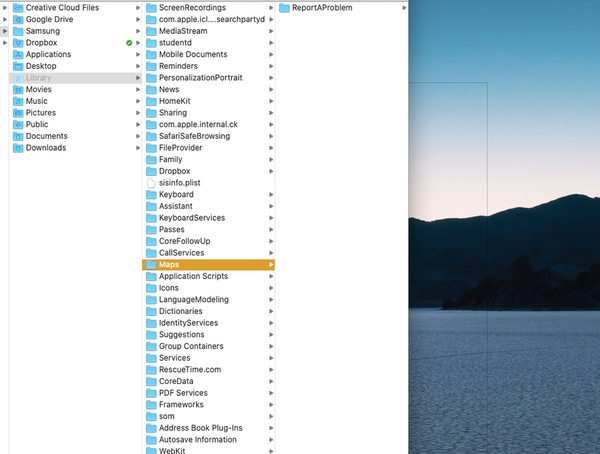
Task: Click the arrow next to Application Scripts
Action: click(x=271, y=277)
